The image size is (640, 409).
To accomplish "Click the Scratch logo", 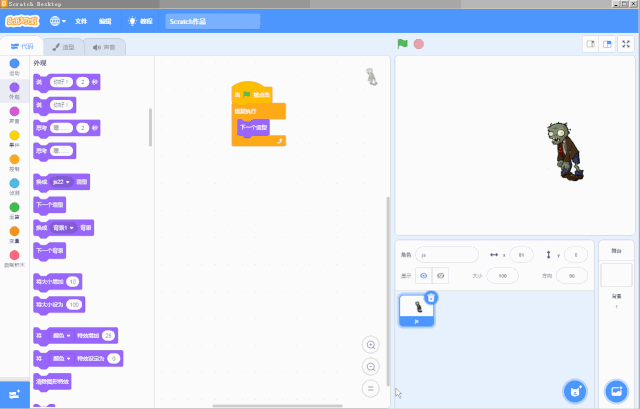I will tap(22, 21).
